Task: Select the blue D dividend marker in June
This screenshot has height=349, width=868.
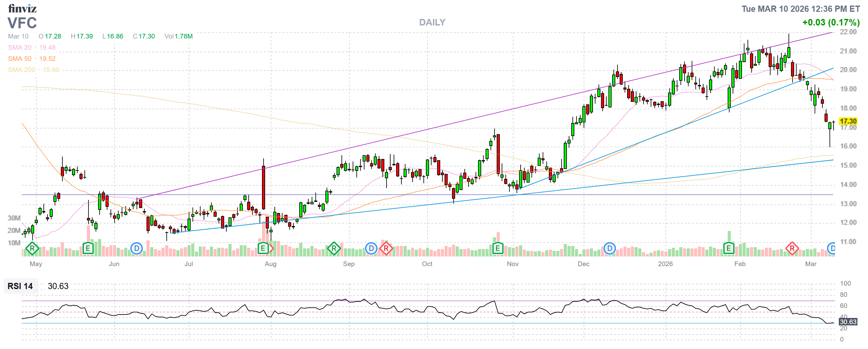Action: (137, 249)
